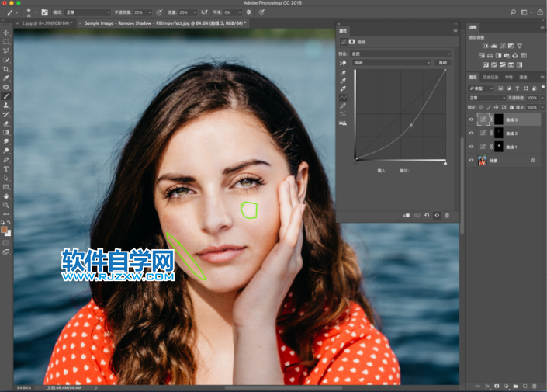Delete adjustment layer with Properties trash icon
This screenshot has height=392, width=547.
tap(447, 216)
